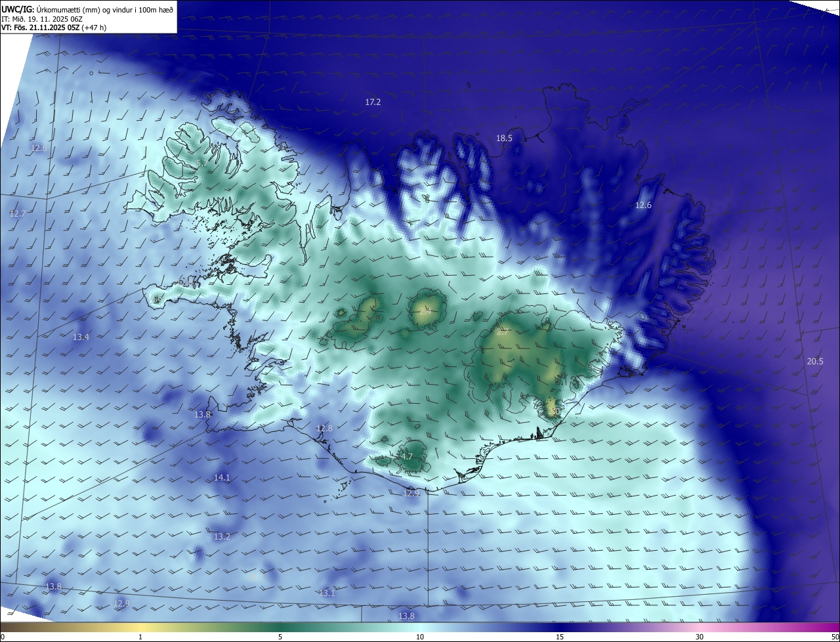Click the 17.2 value label on the map

click(x=373, y=102)
